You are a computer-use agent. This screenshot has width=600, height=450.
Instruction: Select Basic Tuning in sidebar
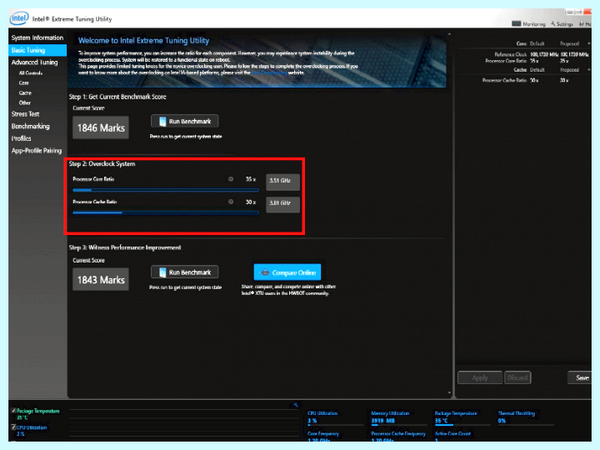[38, 50]
